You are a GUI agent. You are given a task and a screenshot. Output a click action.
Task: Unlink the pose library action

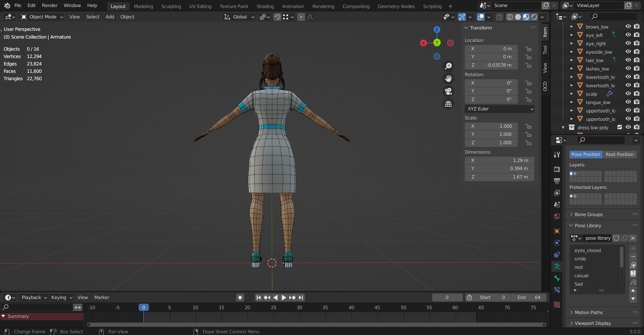(633, 238)
